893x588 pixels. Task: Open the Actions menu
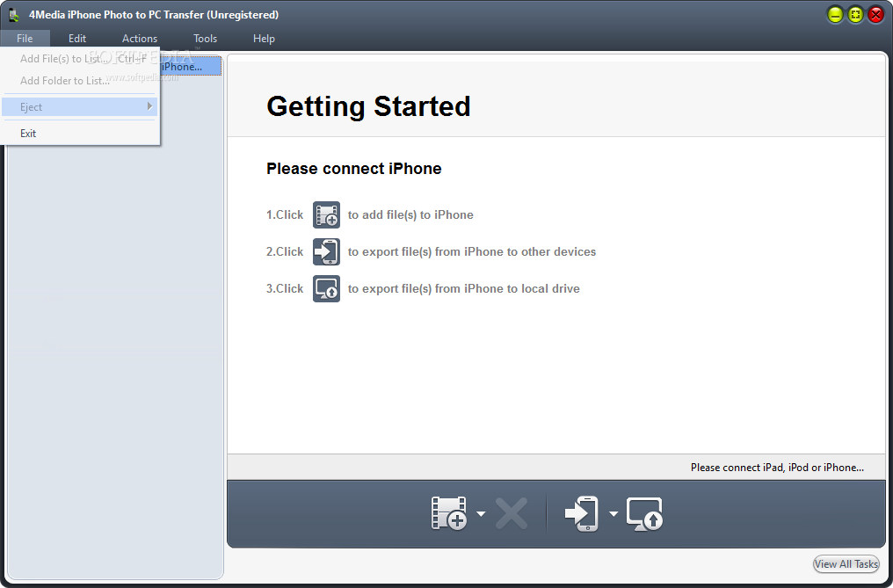coord(140,38)
